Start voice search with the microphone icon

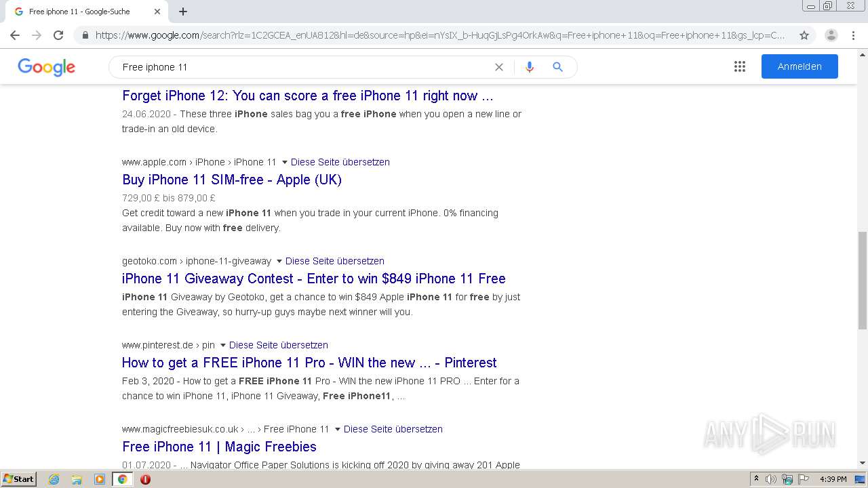530,67
